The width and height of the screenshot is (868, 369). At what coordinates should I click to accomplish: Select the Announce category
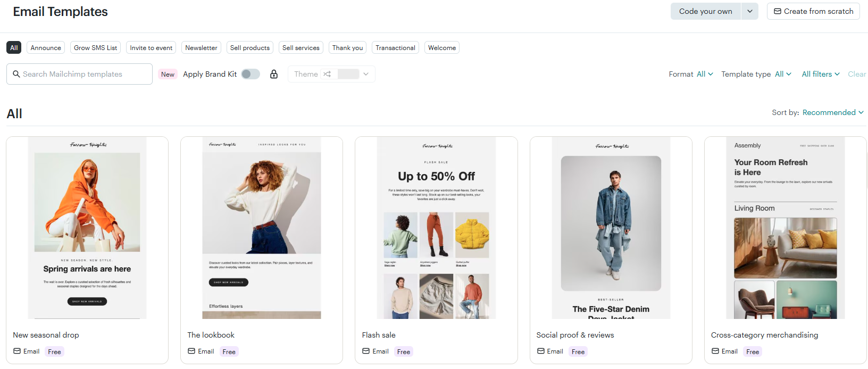pyautogui.click(x=46, y=47)
